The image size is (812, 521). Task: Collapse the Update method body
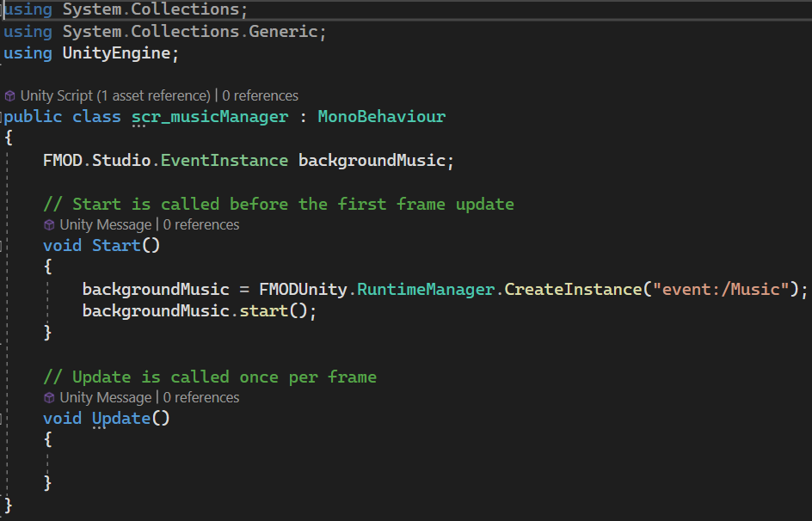[3, 419]
